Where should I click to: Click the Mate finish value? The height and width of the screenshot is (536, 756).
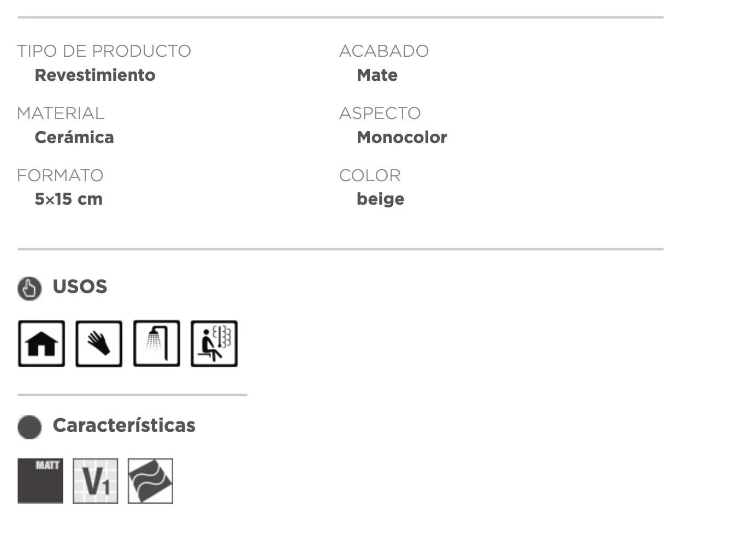pos(377,75)
